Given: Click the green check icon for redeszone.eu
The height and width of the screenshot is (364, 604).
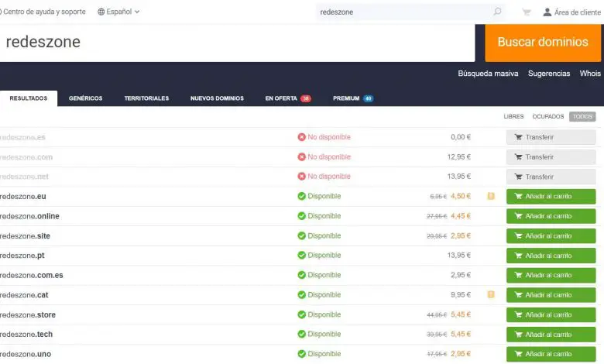Looking at the screenshot, I should click(x=302, y=196).
